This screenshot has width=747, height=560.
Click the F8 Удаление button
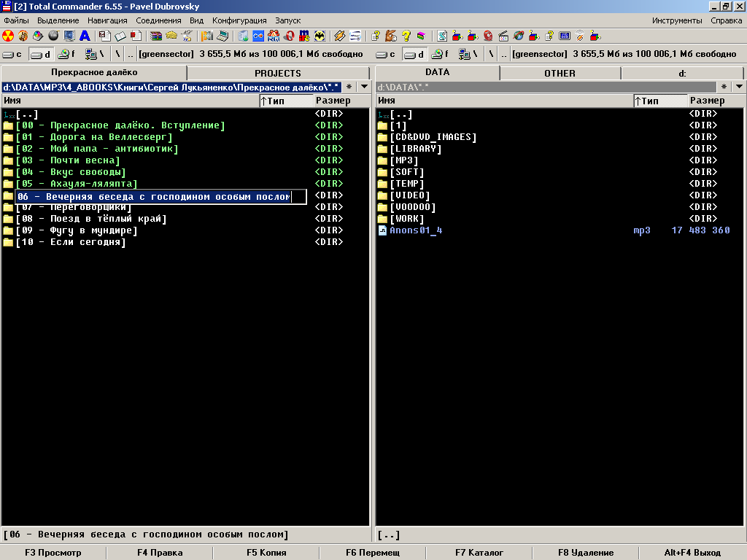coord(586,553)
